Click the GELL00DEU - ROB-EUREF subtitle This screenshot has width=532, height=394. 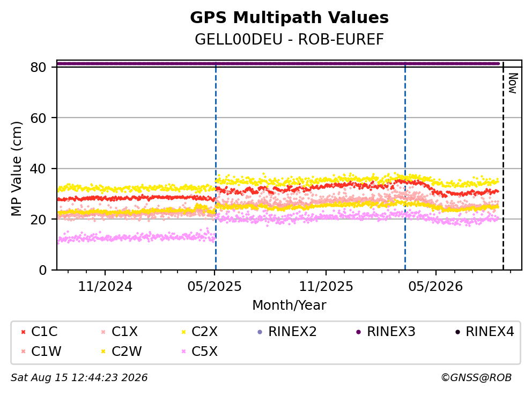coord(289,40)
